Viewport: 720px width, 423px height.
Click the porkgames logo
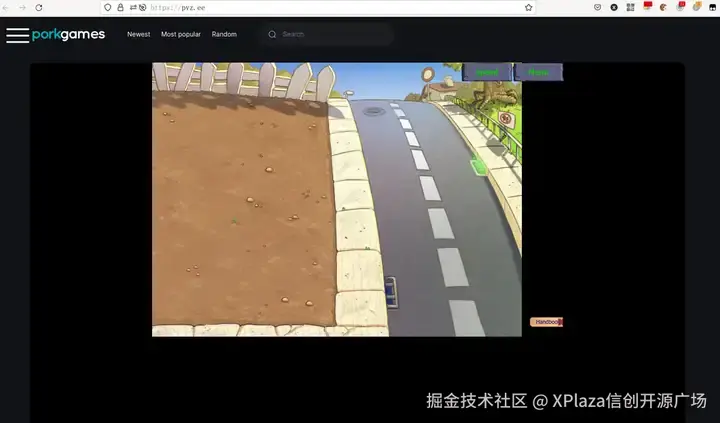coord(68,34)
